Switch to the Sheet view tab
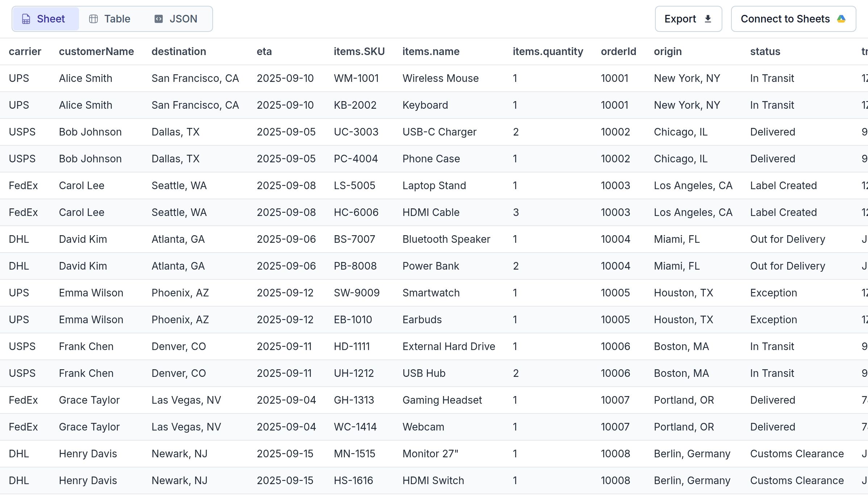The image size is (868, 495). 46,19
